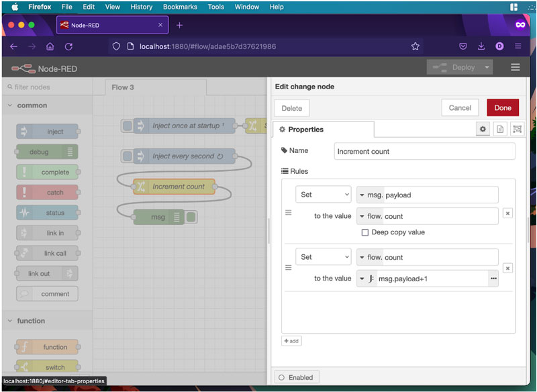
Task: Click the node properties gear icon
Action: pos(483,129)
